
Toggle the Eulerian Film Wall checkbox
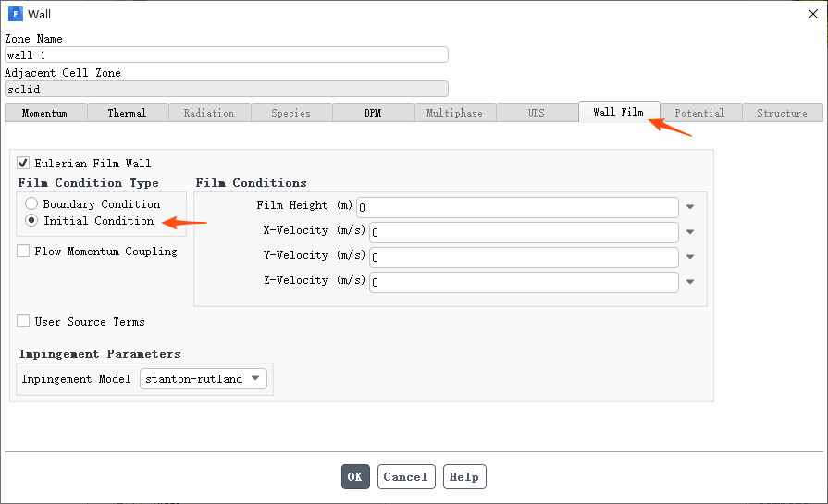(x=23, y=163)
